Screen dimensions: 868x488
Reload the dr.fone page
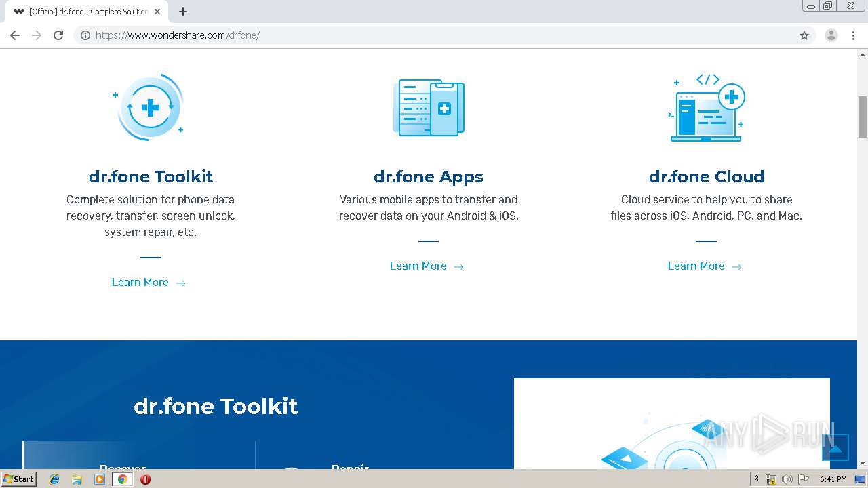pos(58,35)
